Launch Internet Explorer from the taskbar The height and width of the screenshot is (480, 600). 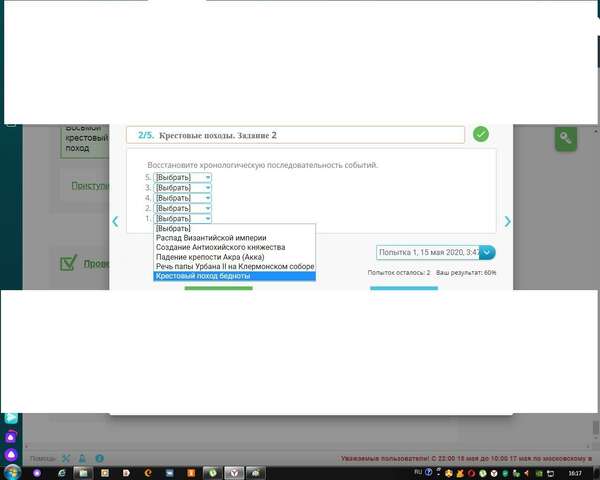click(62, 473)
